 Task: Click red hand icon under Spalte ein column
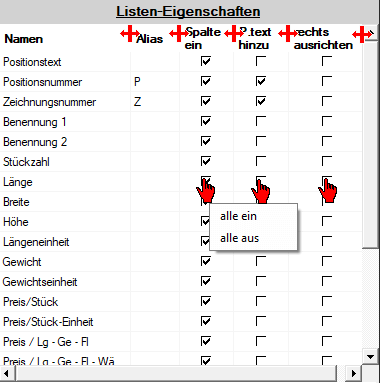[x=206, y=191]
